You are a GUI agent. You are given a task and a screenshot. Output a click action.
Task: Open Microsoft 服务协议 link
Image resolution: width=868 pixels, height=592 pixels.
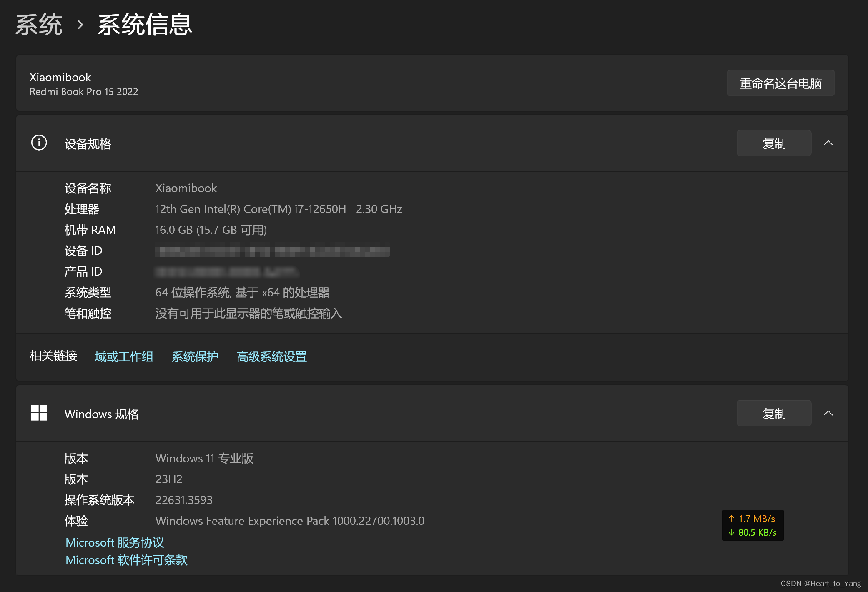point(115,542)
